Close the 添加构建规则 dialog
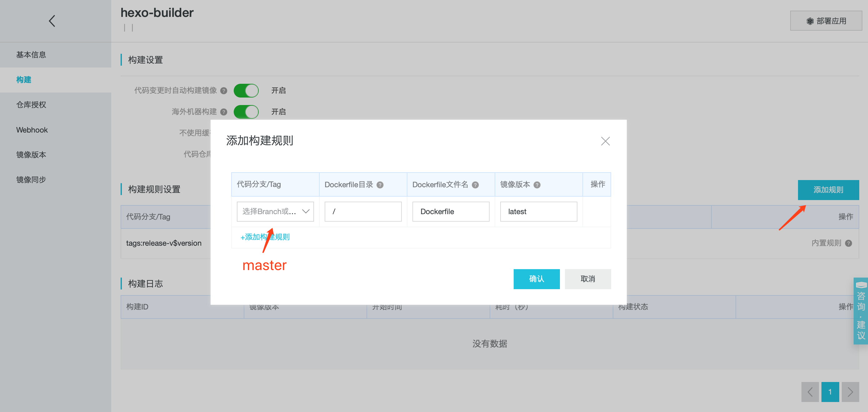The width and height of the screenshot is (868, 412). 605,141
